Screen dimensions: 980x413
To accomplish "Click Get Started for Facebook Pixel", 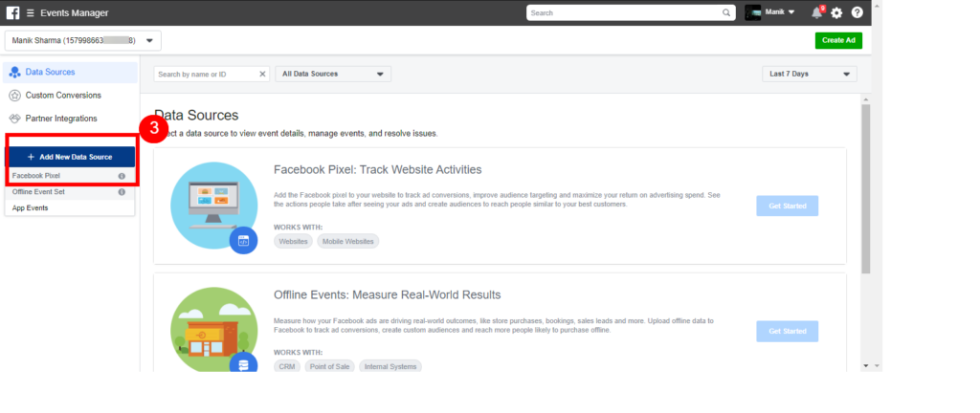I will pyautogui.click(x=787, y=206).
